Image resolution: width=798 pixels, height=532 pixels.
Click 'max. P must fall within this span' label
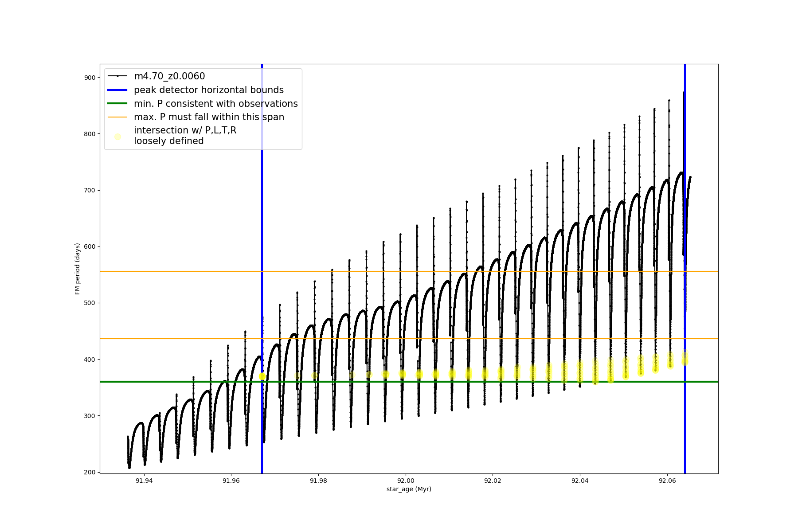click(x=209, y=117)
